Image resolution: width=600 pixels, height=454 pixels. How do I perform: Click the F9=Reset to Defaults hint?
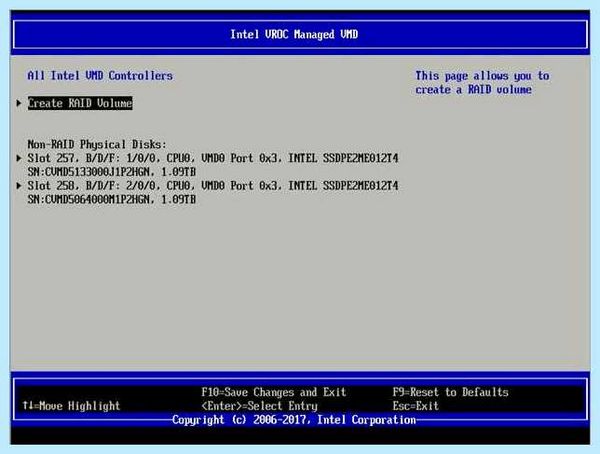pos(450,392)
